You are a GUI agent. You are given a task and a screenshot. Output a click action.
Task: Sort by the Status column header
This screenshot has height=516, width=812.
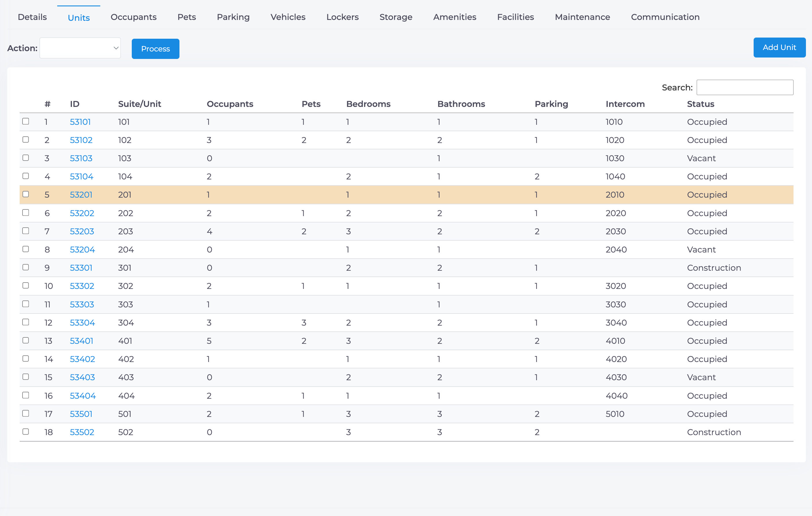pos(701,104)
